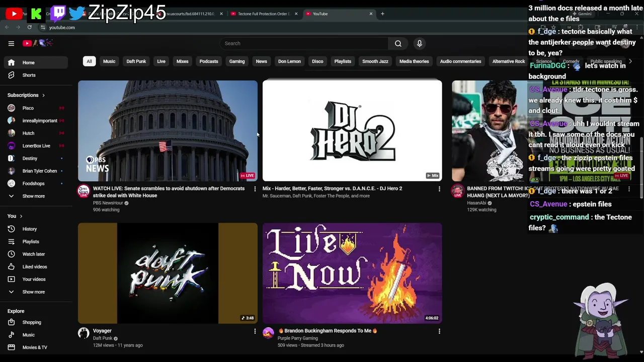644x362 pixels.
Task: Open Hutch subscription channel
Action: pyautogui.click(x=35, y=133)
